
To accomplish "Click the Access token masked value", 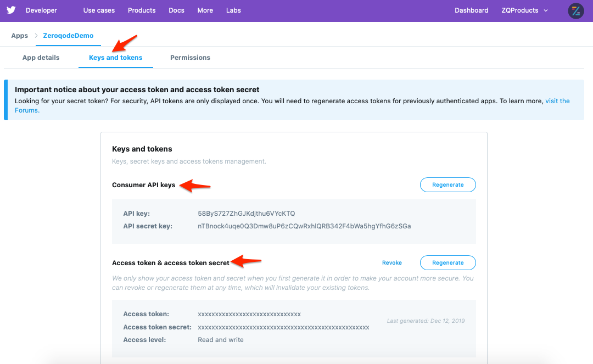I will point(249,314).
